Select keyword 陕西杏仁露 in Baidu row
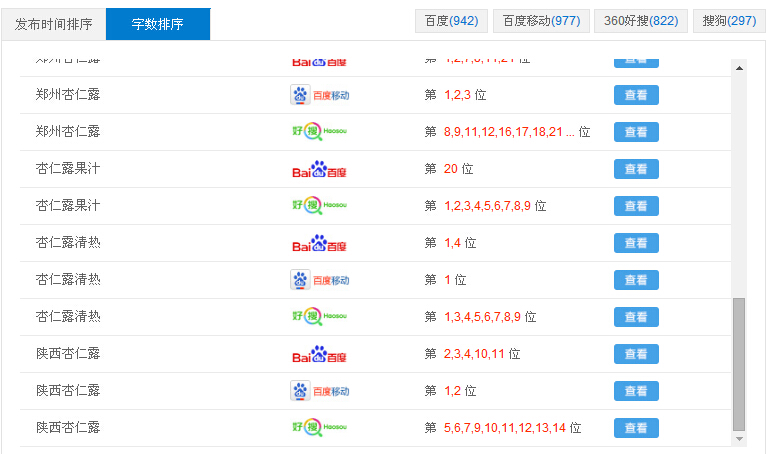The width and height of the screenshot is (767, 454). (x=68, y=354)
